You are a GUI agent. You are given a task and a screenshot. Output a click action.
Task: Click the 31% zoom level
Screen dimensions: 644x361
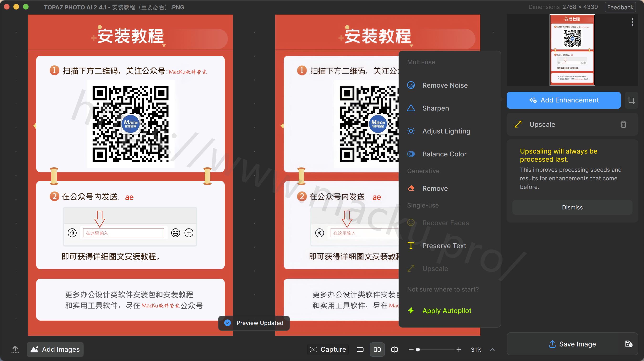point(476,350)
